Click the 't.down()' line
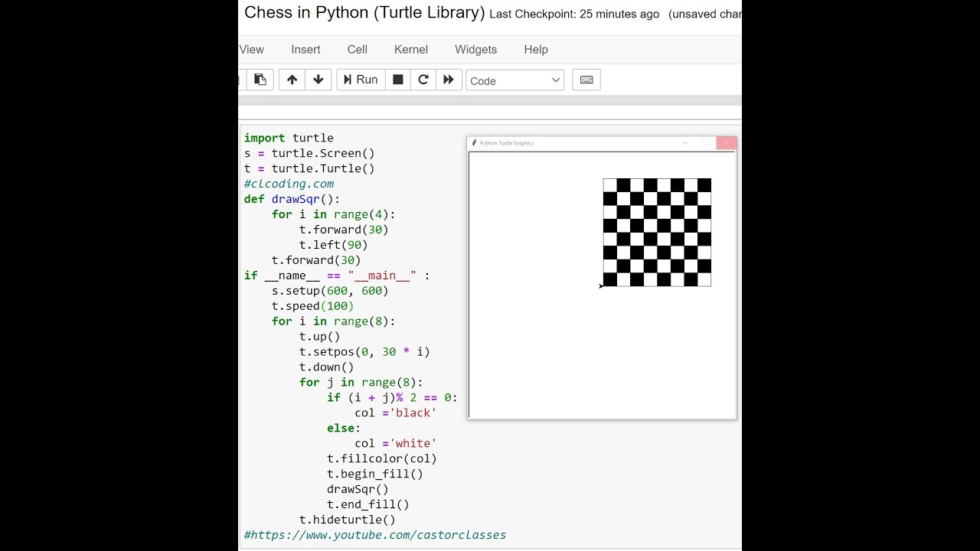Viewport: 980px width, 551px height. pyautogui.click(x=326, y=367)
